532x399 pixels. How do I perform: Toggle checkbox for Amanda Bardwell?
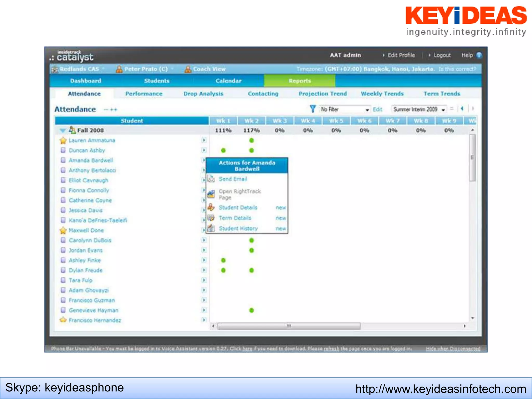(x=63, y=160)
